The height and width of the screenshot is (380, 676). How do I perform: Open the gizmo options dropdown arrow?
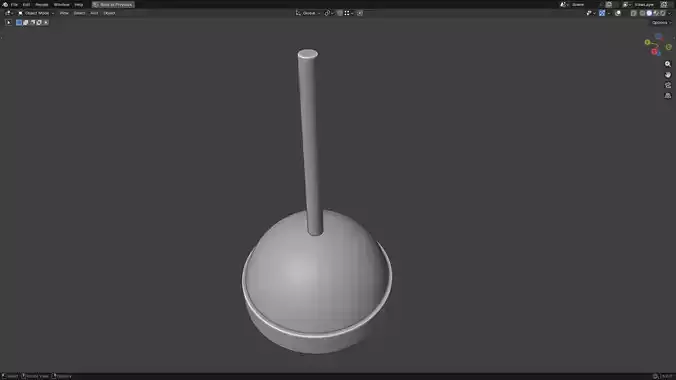pyautogui.click(x=608, y=13)
